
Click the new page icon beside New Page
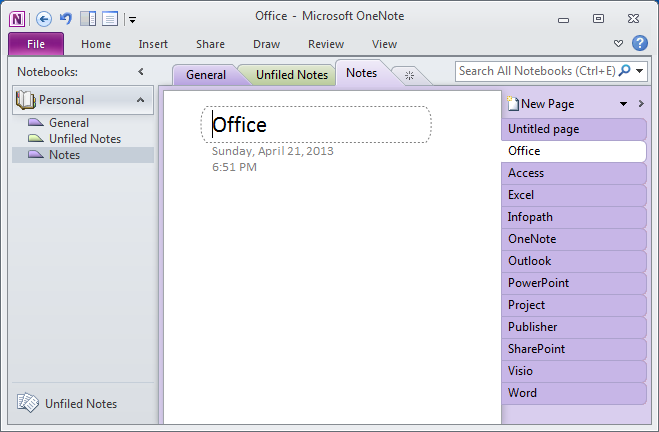[513, 103]
